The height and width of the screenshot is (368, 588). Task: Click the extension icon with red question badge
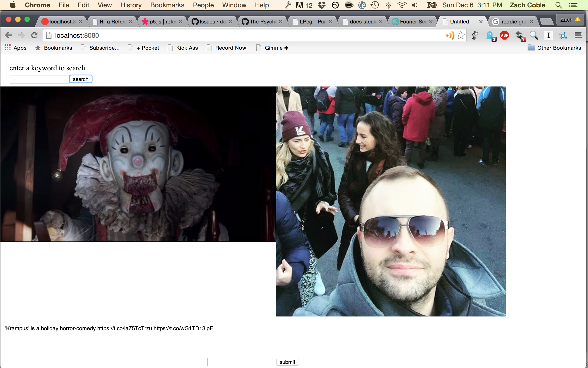pyautogui.click(x=520, y=36)
